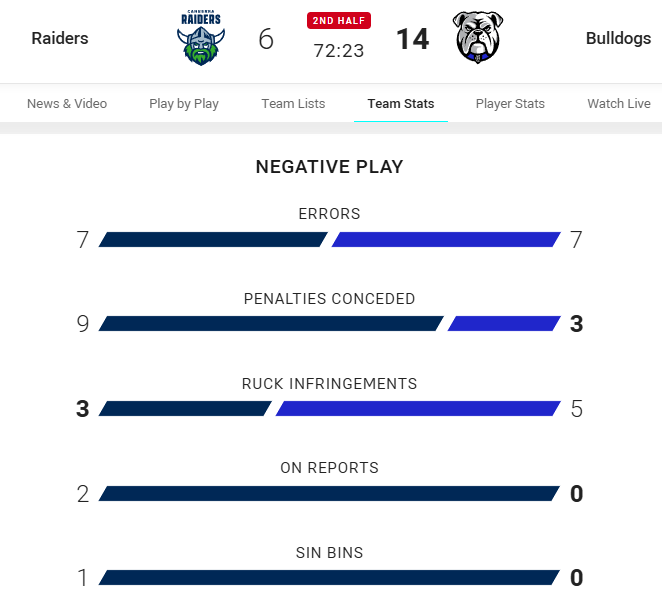Switch to the Play by Play tab
Image resolution: width=662 pixels, height=608 pixels.
pyautogui.click(x=184, y=103)
